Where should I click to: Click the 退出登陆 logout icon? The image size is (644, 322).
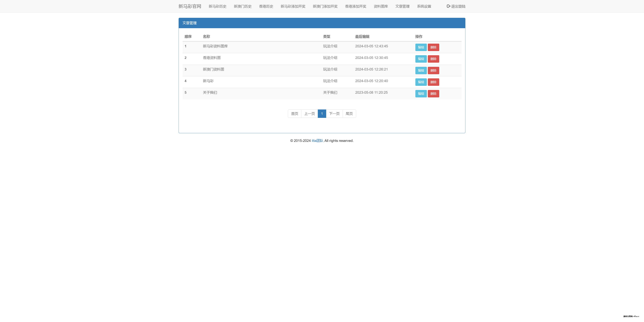(x=448, y=6)
